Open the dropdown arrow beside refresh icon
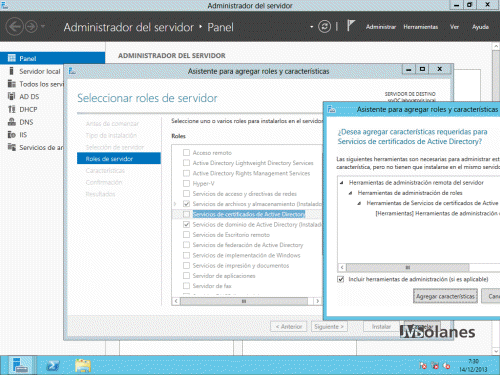Image resolution: width=500 pixels, height=375 pixels. pos(312,27)
